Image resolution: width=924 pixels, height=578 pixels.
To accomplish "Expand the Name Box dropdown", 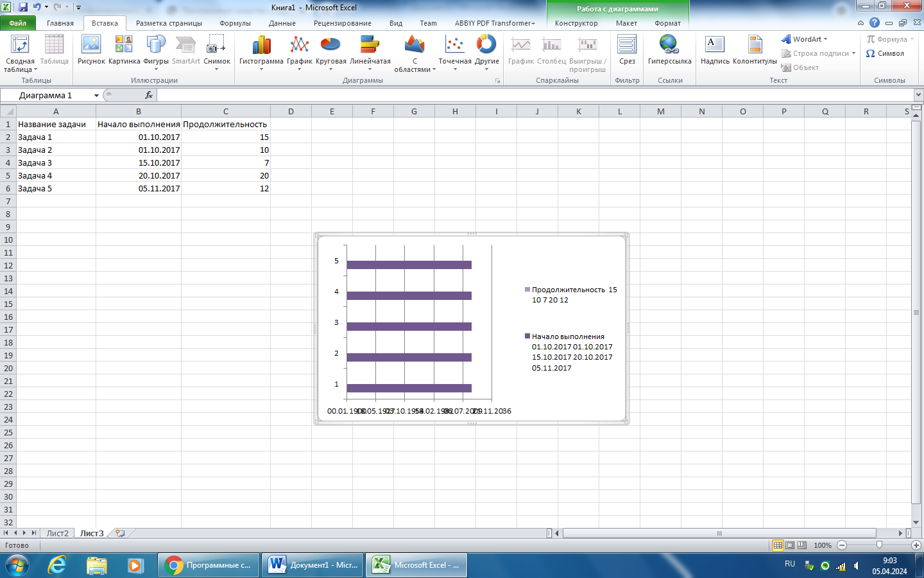I will click(96, 96).
